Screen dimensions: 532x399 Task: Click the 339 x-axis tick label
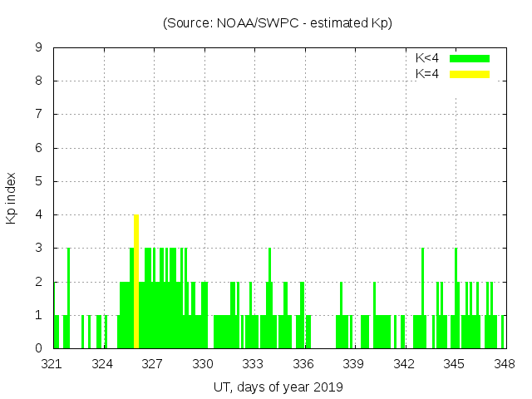tap(354, 364)
